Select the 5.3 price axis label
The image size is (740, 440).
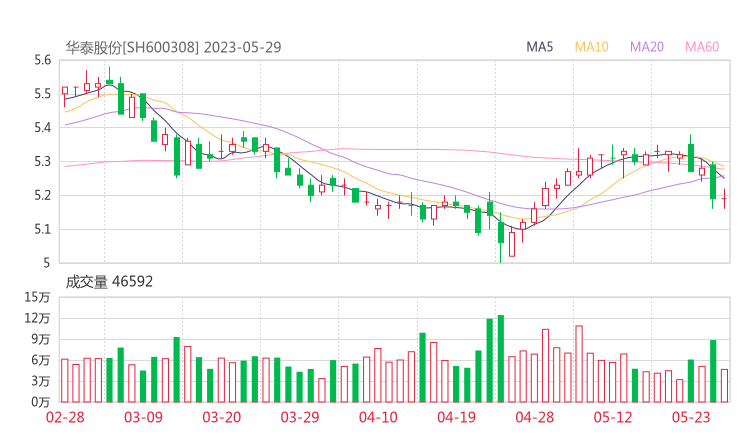(x=42, y=161)
